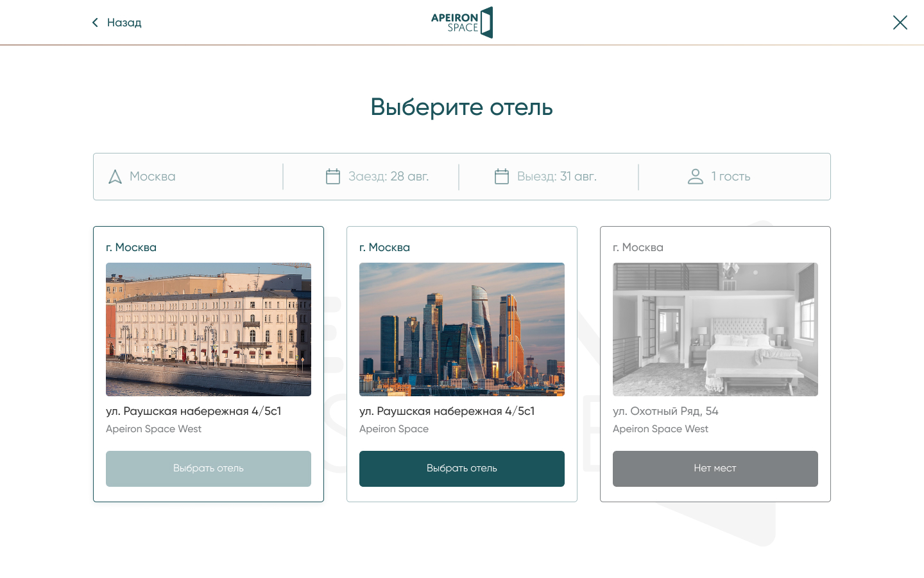Click the hotel name in the riverside building card
Image resolution: width=924 pixels, height=578 pixels.
pyautogui.click(x=153, y=429)
